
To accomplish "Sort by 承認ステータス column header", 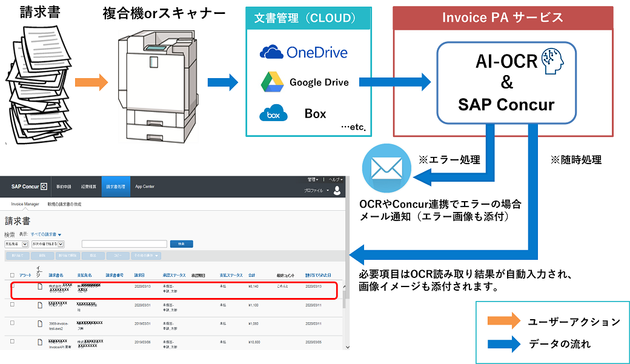I will click(174, 275).
